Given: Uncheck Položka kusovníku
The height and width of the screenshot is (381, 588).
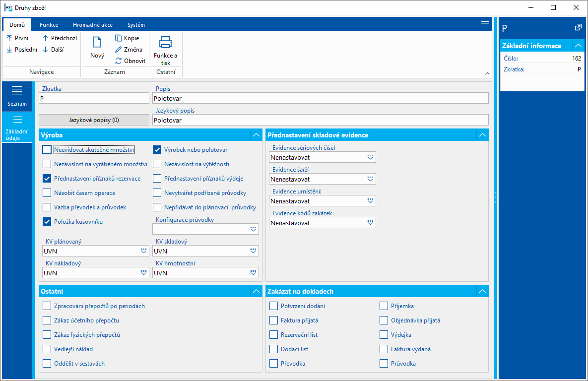Looking at the screenshot, I should click(47, 222).
